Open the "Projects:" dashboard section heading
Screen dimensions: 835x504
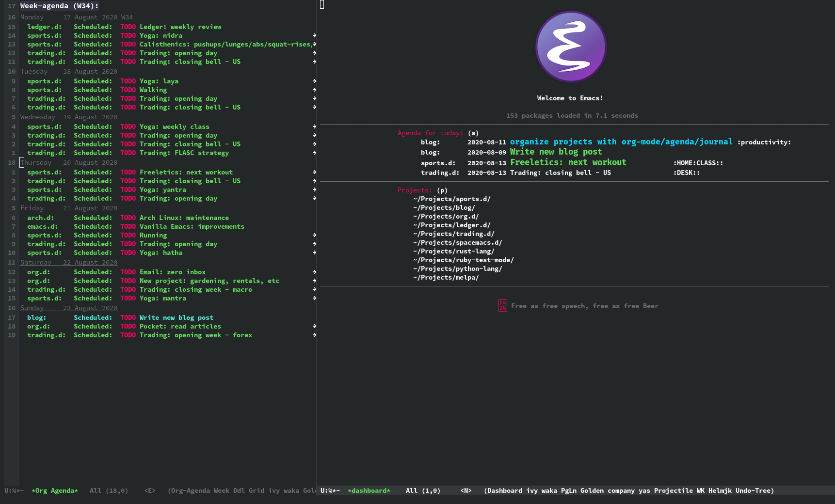pos(415,190)
